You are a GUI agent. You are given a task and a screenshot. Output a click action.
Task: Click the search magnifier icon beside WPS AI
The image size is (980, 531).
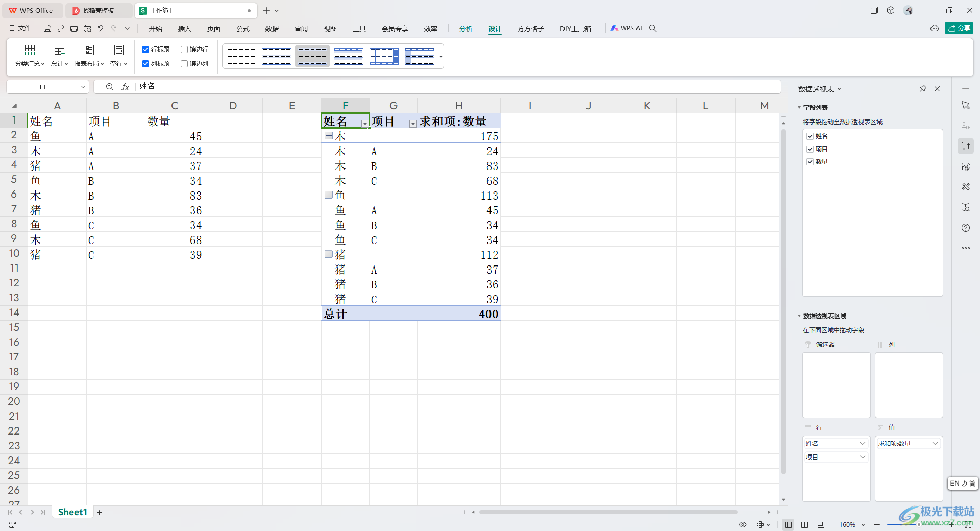tap(653, 29)
